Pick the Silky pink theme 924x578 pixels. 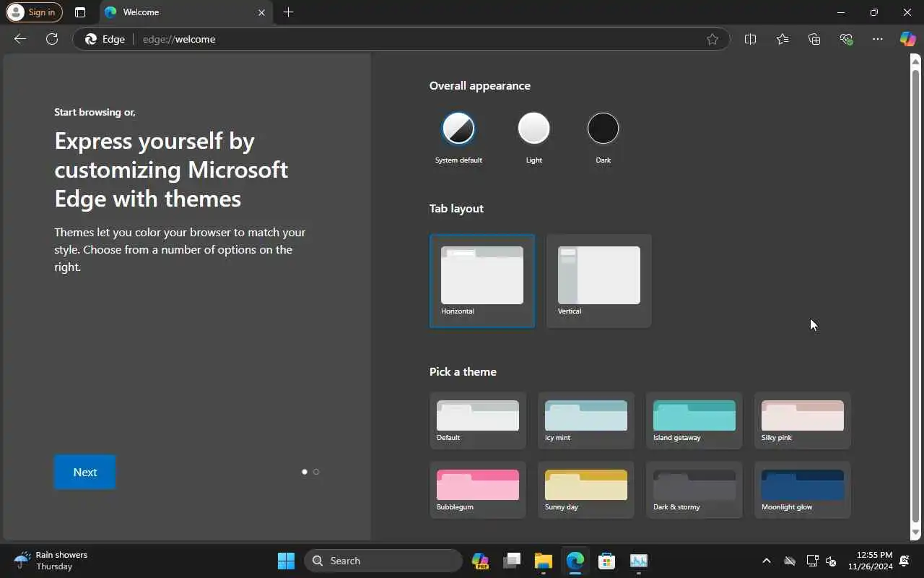click(803, 420)
